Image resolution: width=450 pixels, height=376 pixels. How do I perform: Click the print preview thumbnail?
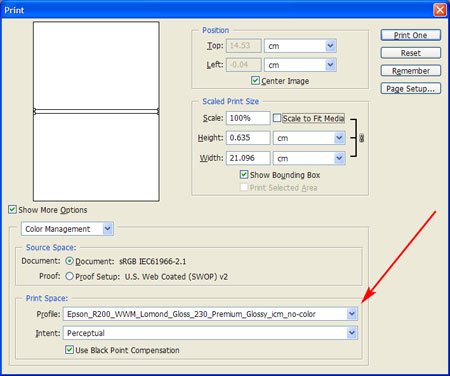point(96,111)
